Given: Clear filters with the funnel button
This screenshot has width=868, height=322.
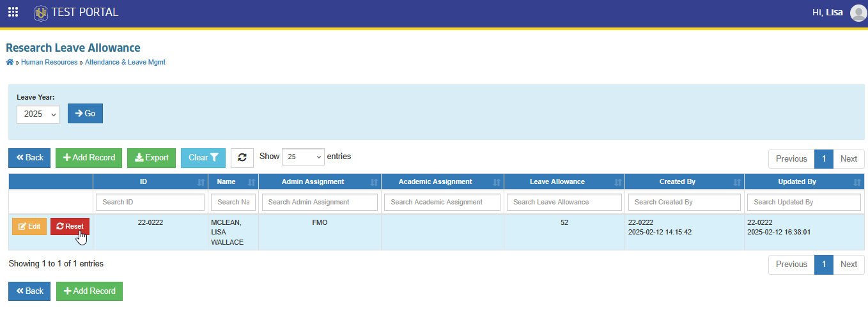Looking at the screenshot, I should pyautogui.click(x=203, y=158).
